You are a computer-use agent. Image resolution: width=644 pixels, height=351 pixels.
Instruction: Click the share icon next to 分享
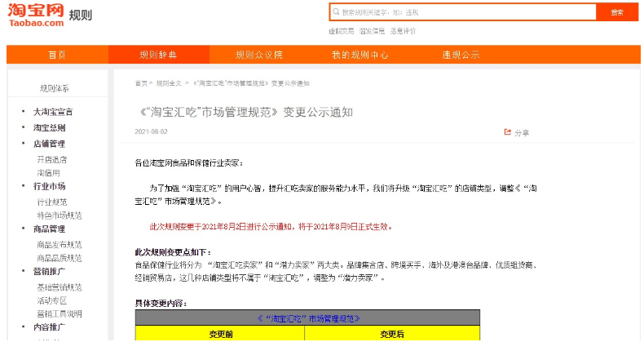508,131
